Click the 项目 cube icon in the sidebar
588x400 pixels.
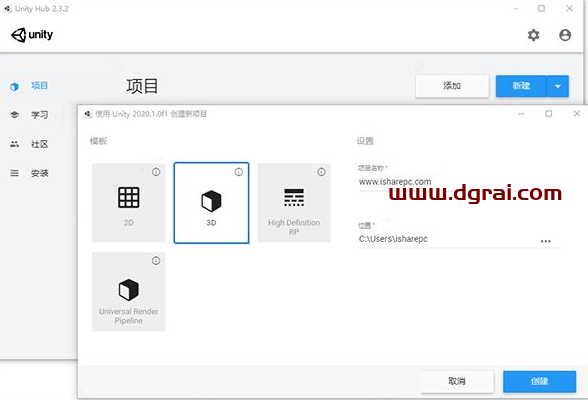[14, 87]
